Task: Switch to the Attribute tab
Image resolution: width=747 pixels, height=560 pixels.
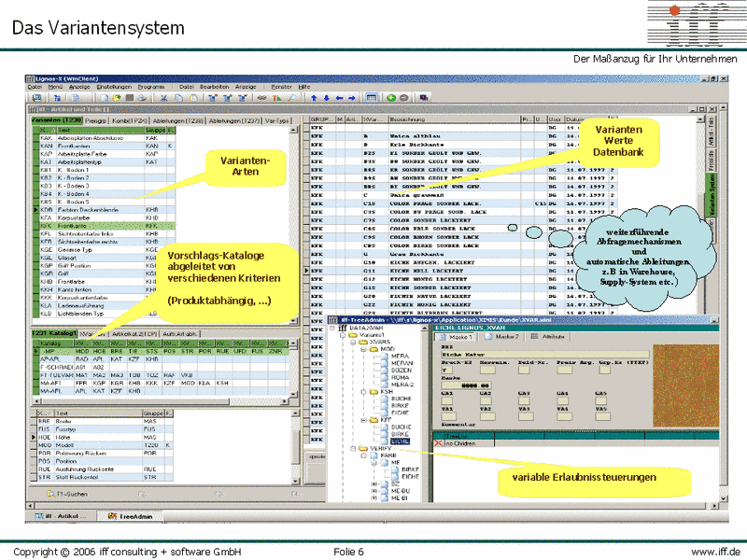Action: pos(547,337)
